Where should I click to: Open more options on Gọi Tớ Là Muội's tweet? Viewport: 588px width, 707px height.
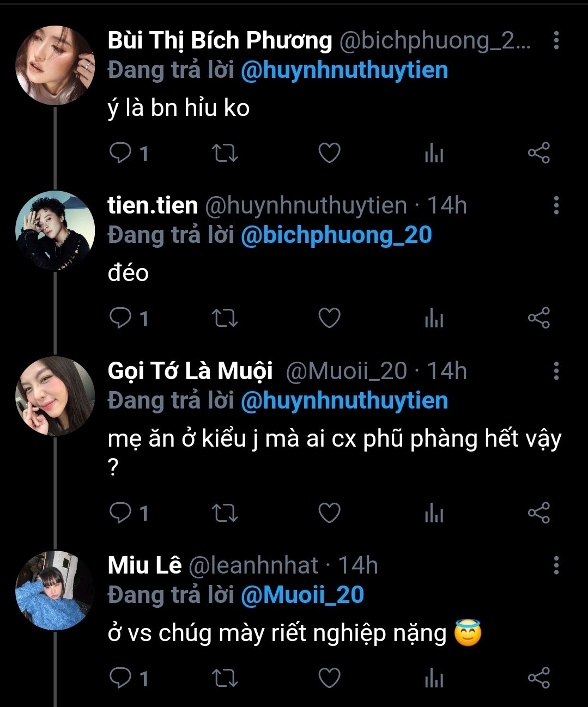pos(556,371)
